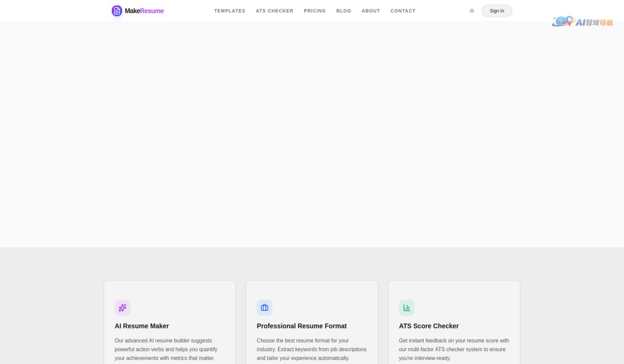Open the Pricing page
This screenshot has height=364, width=624.
pos(315,11)
